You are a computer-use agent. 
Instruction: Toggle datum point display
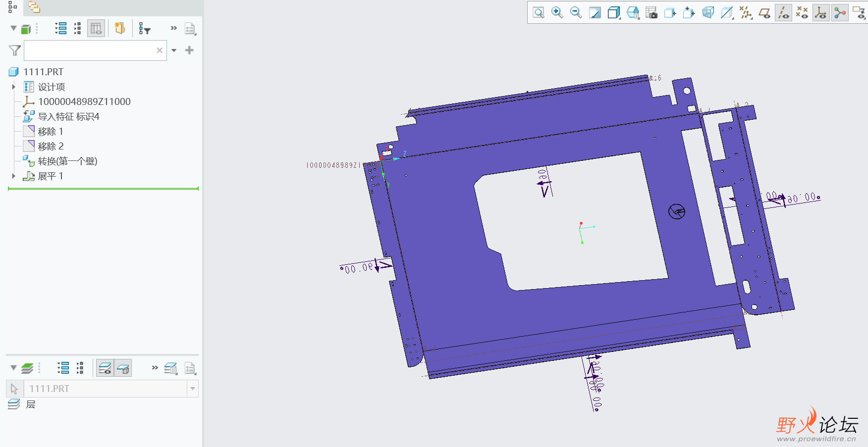coord(802,12)
